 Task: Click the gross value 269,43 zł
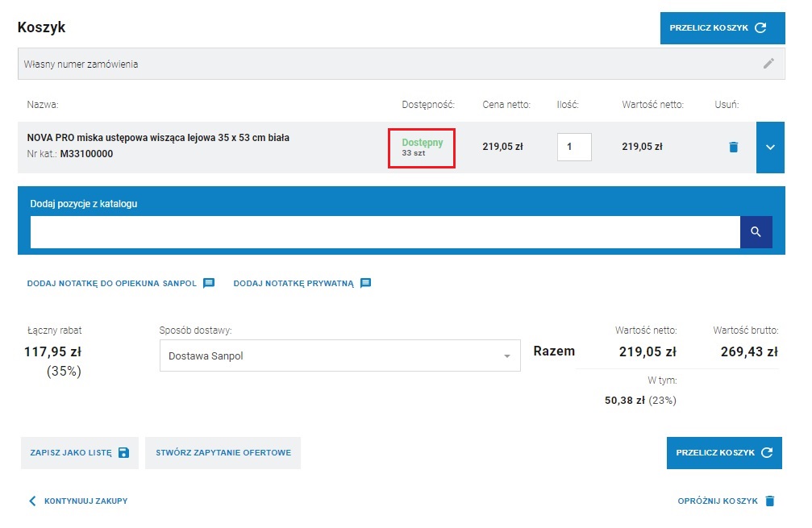point(749,352)
